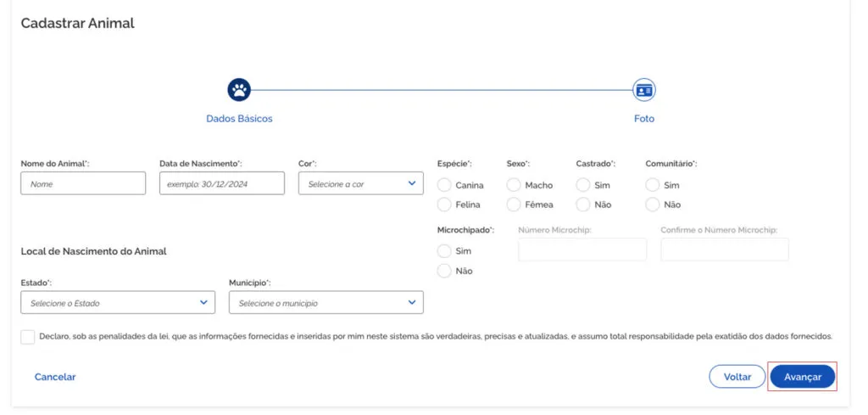Go to the Foto step label
Viewport: 868px width, 415px height.
click(x=644, y=119)
